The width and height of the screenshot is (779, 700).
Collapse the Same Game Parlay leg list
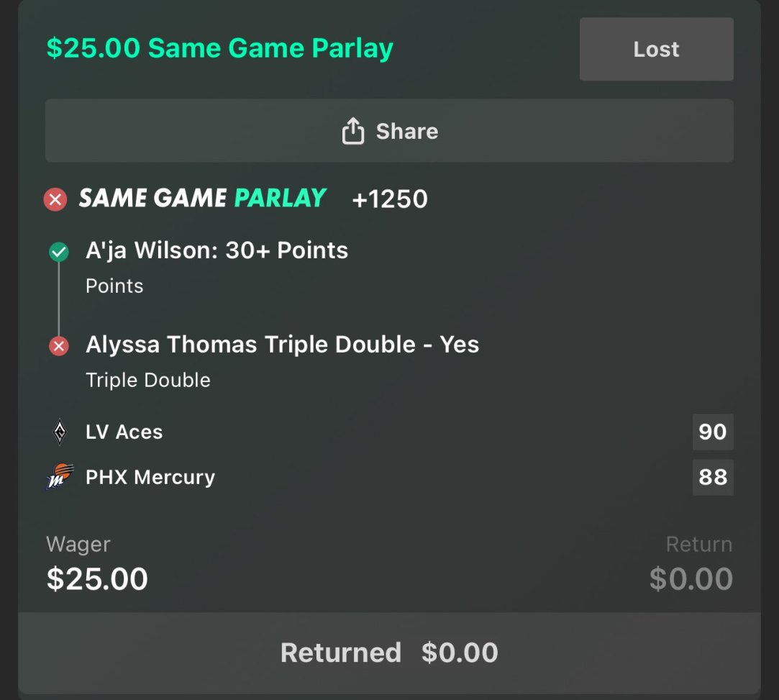[201, 199]
